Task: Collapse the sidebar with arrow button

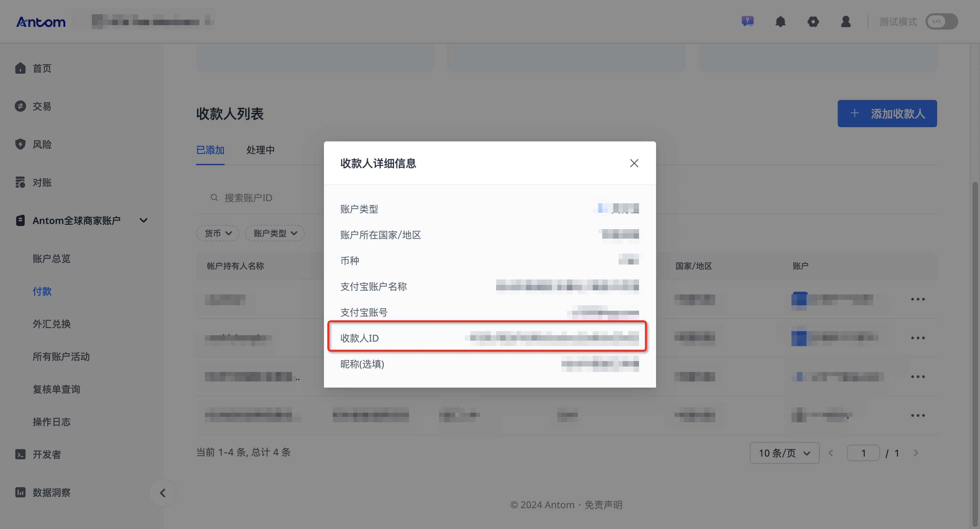Action: coord(162,493)
